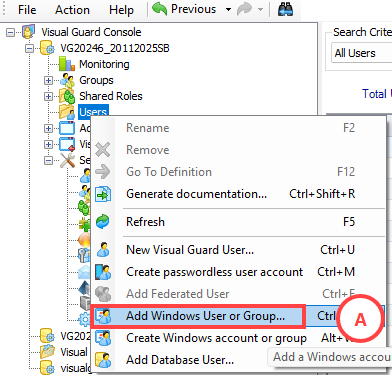
Task: Click the Monitoring bar chart icon
Action: (67, 64)
